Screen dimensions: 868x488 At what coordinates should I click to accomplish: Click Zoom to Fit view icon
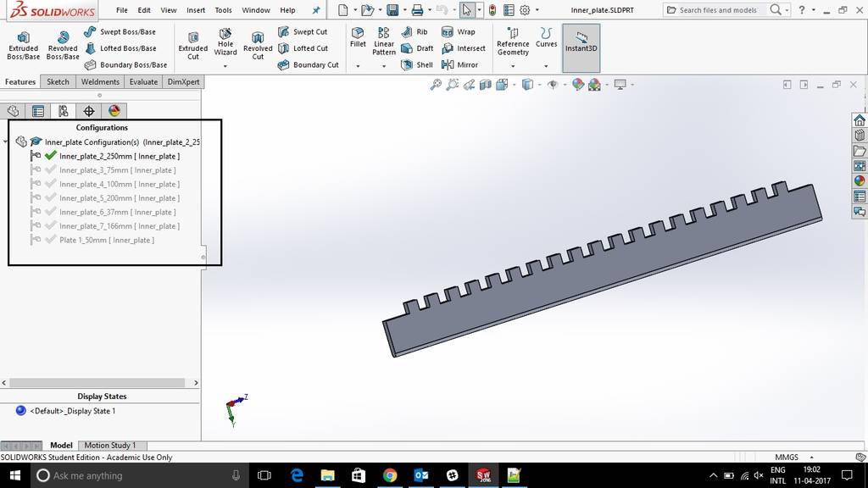(436, 85)
